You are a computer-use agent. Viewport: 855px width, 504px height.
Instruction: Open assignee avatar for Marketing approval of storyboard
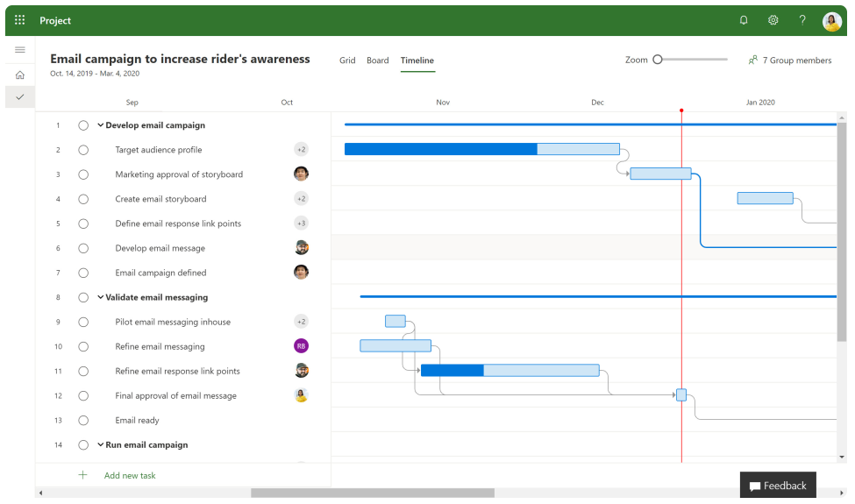point(301,174)
